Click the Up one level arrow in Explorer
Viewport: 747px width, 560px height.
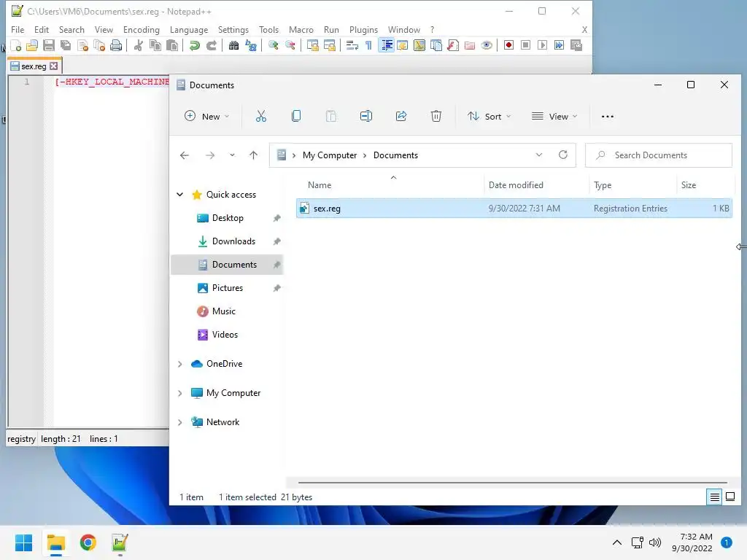pos(253,155)
